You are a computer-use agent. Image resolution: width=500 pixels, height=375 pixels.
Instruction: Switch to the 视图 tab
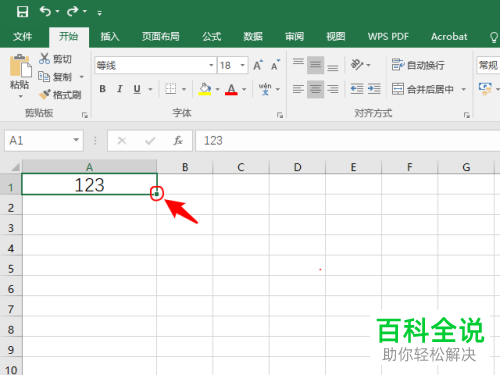click(x=336, y=36)
